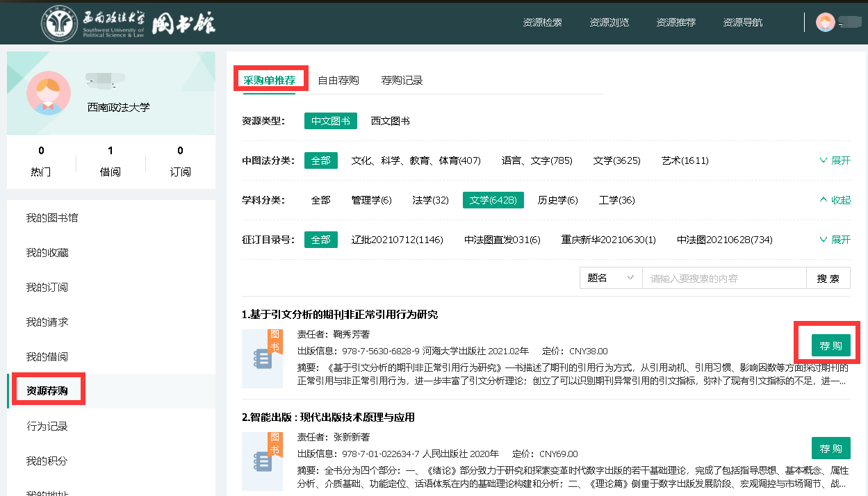Click the 搜索 button
868x496 pixels.
click(x=828, y=278)
